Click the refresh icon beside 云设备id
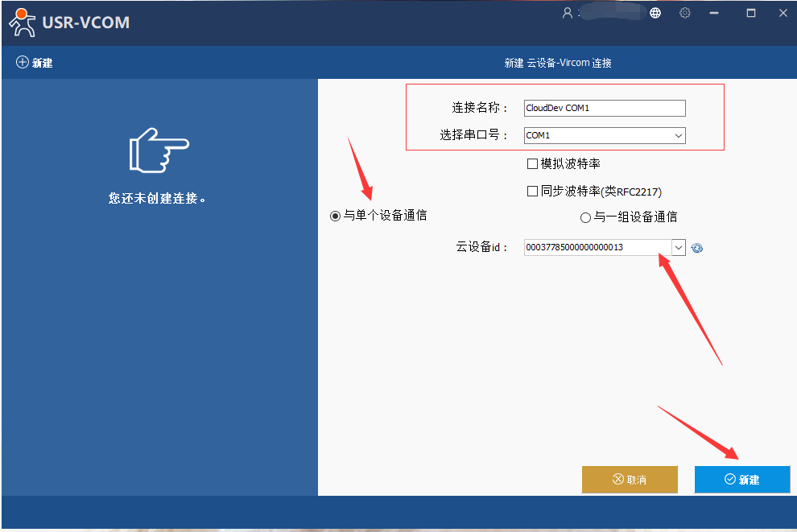This screenshot has width=797, height=532. tap(697, 248)
